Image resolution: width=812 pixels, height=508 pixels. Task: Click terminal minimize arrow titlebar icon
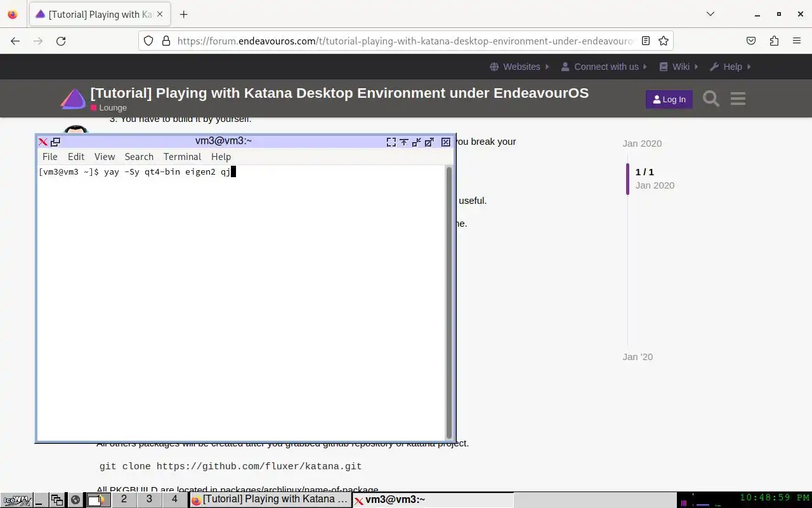tap(417, 142)
